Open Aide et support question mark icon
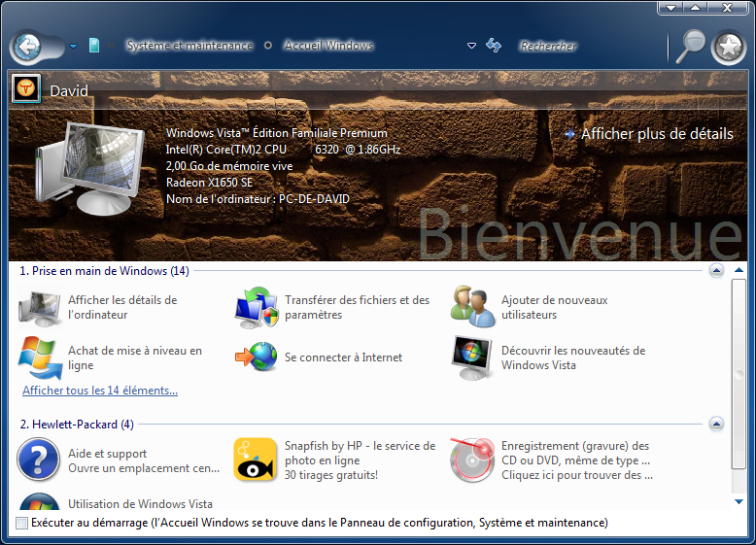756x545 pixels. tap(39, 460)
